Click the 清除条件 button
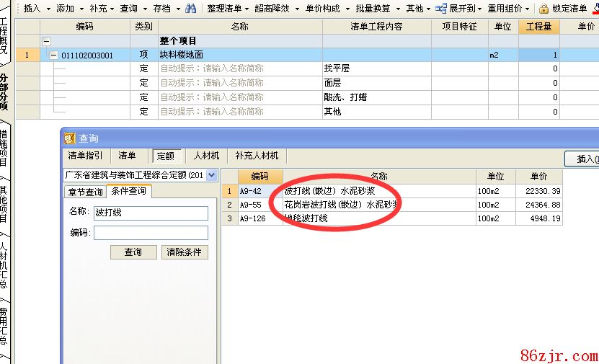Screen dimensions: 599x364 [185, 252]
